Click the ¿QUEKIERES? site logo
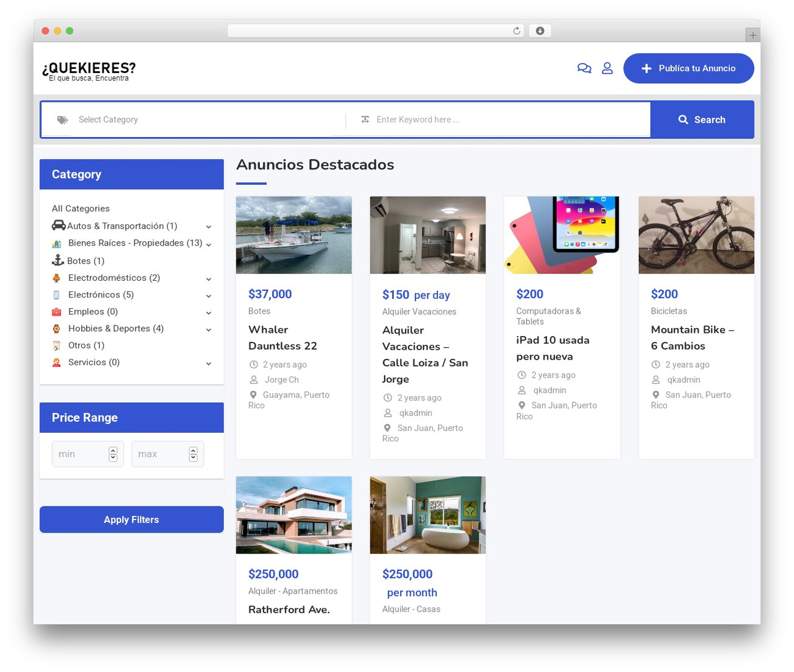 (x=89, y=71)
